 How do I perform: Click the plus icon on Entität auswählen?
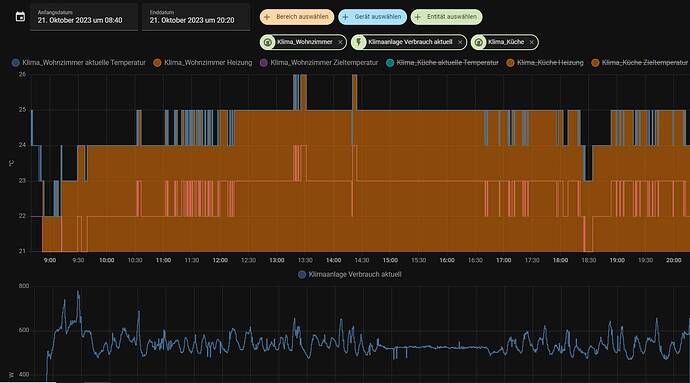pyautogui.click(x=418, y=17)
